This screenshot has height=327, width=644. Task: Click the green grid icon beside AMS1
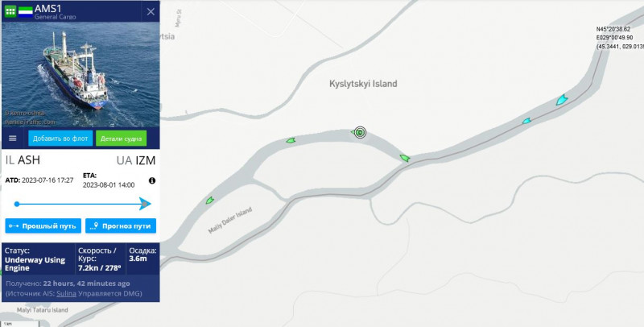click(10, 11)
